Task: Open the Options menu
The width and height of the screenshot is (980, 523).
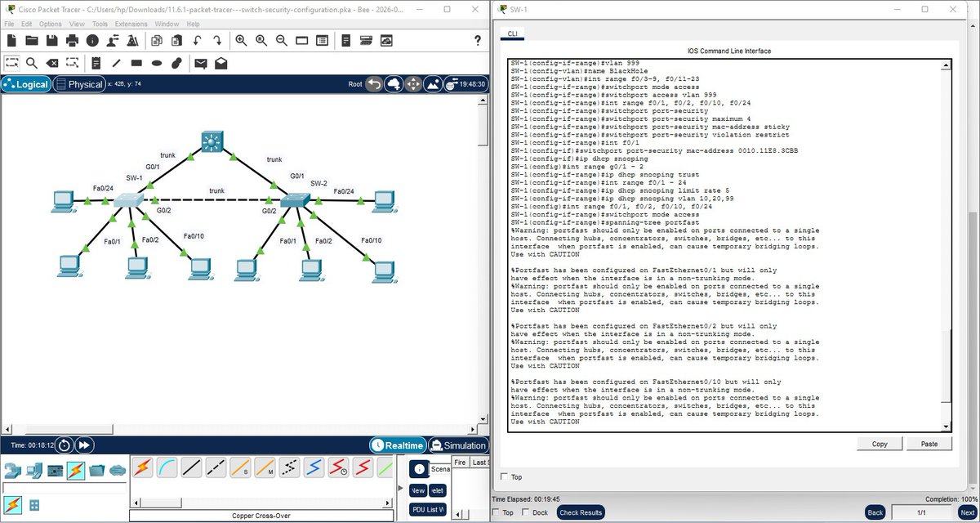Action: (51, 24)
